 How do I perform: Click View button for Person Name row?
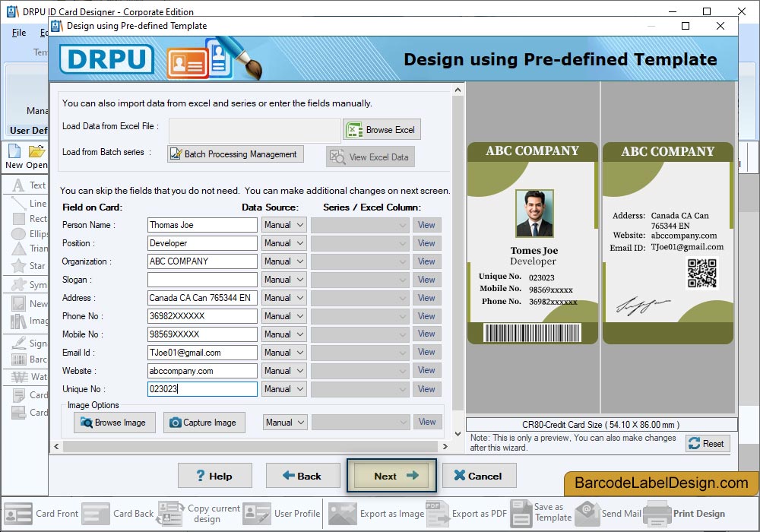click(x=426, y=225)
